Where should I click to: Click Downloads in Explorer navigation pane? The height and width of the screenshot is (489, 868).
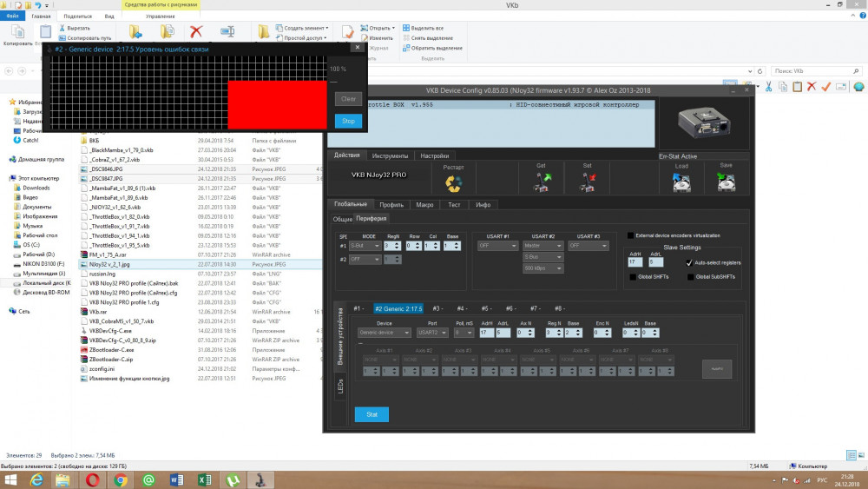tap(36, 188)
